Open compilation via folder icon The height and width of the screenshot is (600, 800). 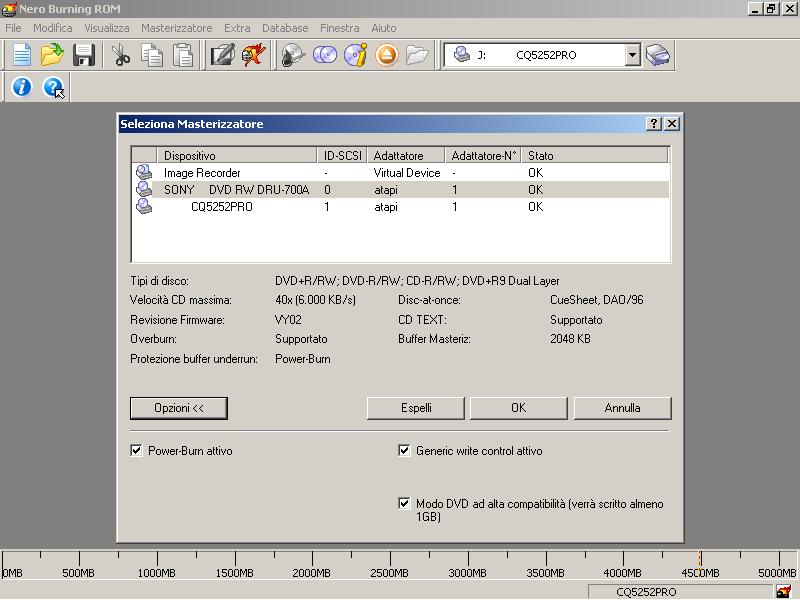click(x=52, y=55)
